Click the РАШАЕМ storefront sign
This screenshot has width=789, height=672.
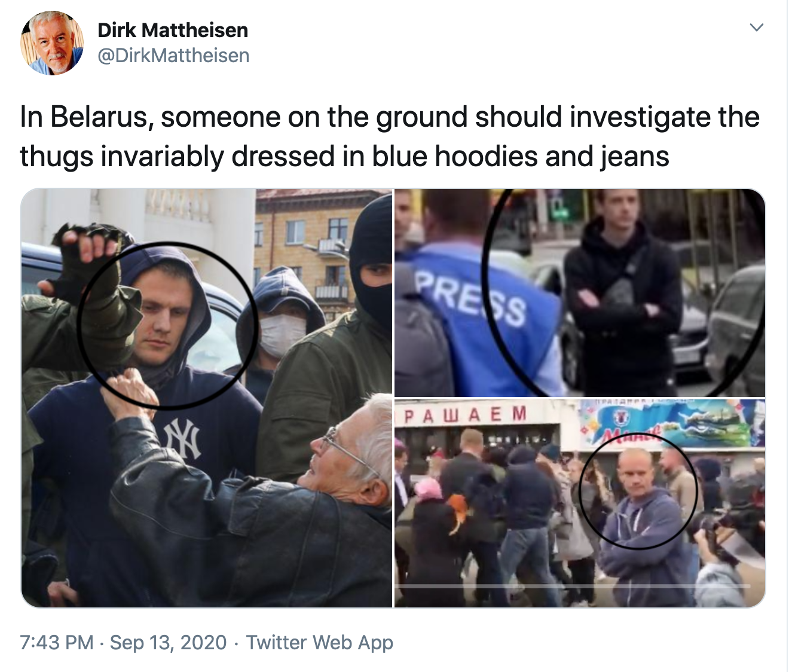[464, 415]
